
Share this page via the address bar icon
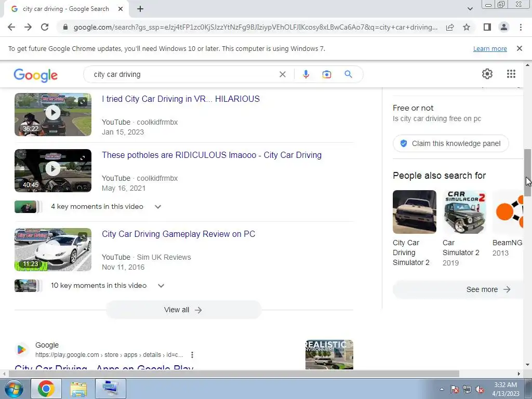(x=450, y=27)
